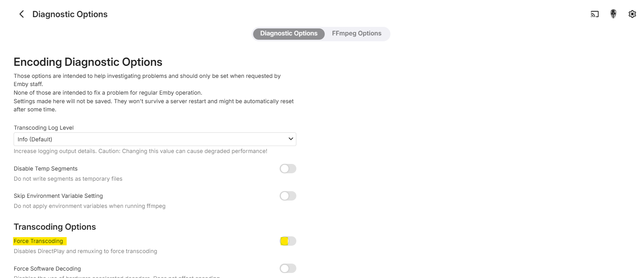Open the cast to device icon
644x278 pixels.
pyautogui.click(x=595, y=14)
